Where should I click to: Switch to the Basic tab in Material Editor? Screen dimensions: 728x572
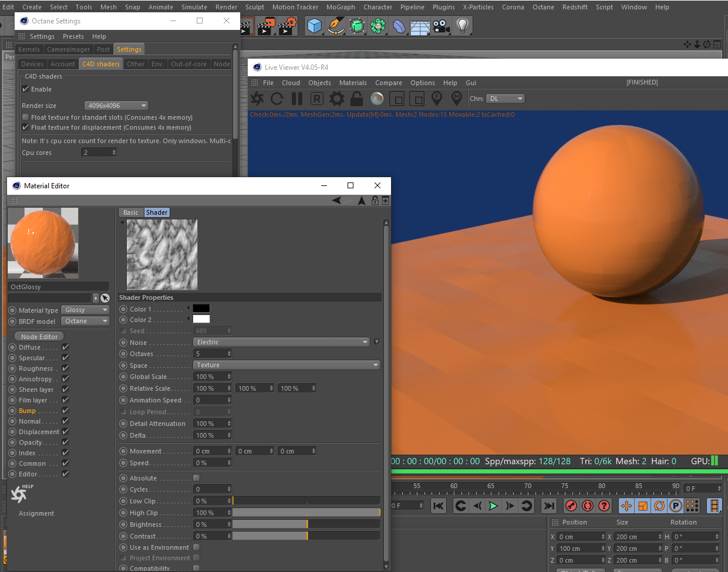click(x=131, y=212)
